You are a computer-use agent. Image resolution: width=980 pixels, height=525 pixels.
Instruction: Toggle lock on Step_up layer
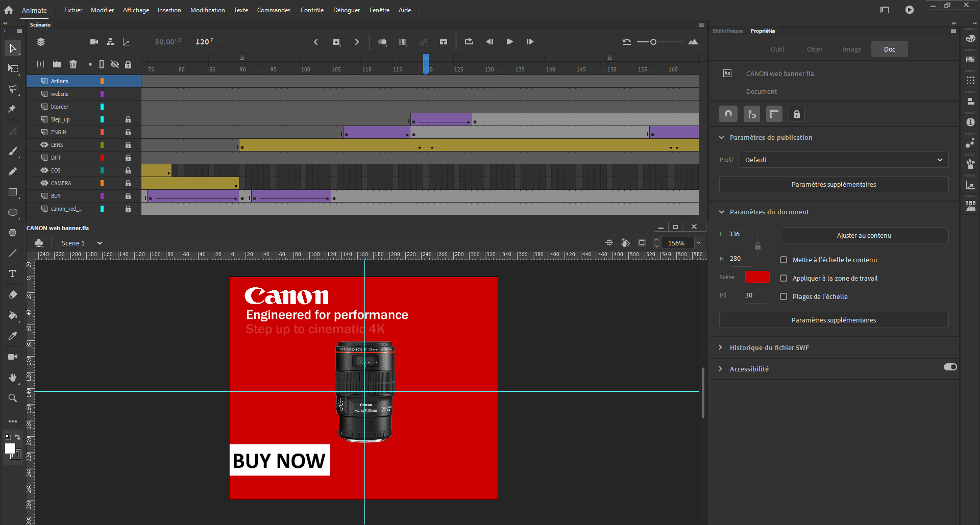tap(128, 119)
